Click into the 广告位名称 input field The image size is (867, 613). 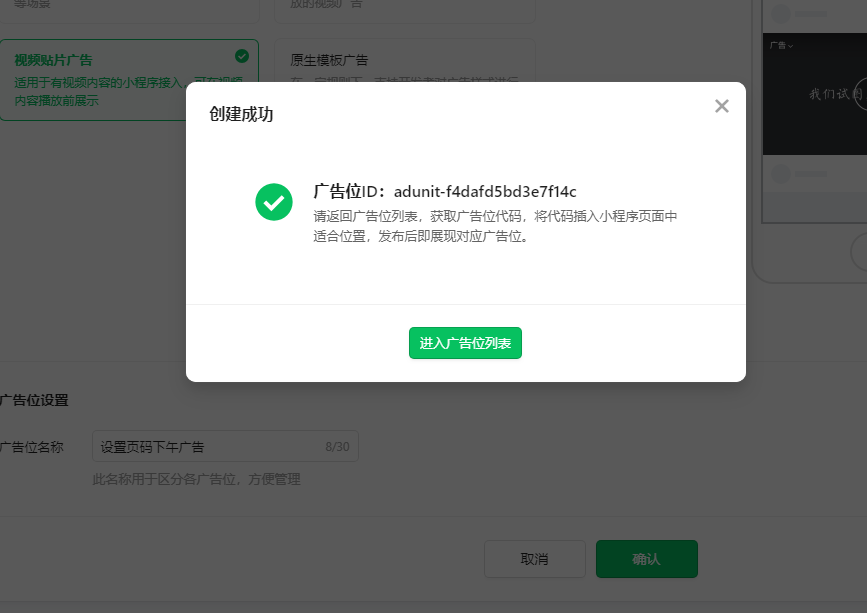click(x=225, y=447)
